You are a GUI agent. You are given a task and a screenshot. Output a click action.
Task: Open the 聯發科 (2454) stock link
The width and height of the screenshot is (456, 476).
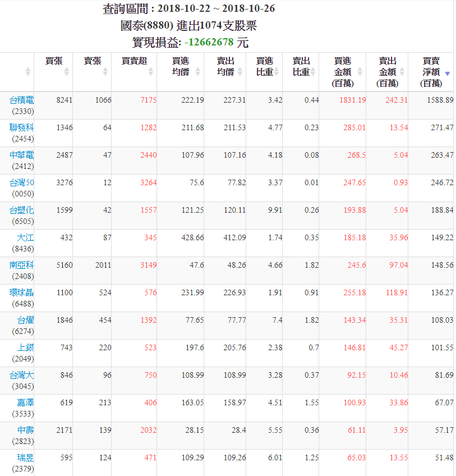[x=22, y=127]
